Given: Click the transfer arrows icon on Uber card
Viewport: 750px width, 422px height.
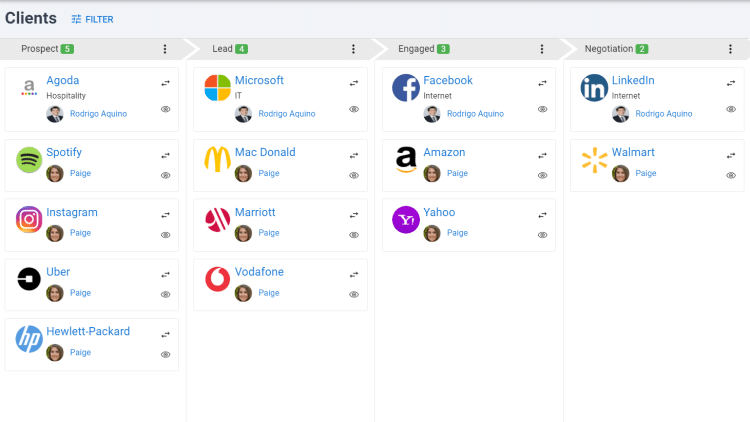Looking at the screenshot, I should [x=165, y=275].
